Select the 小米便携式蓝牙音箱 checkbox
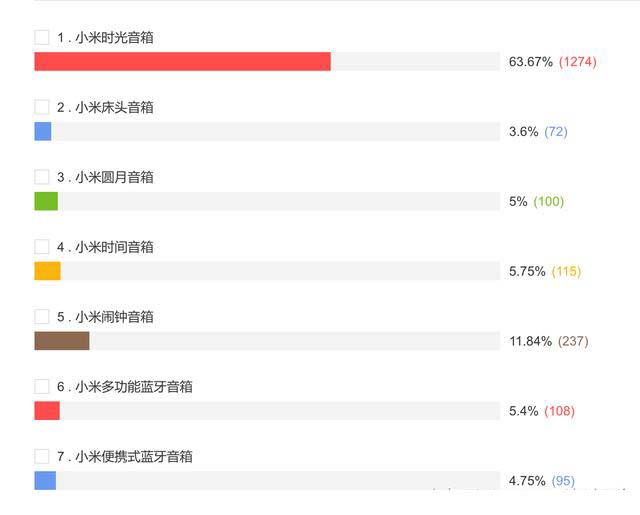640x515 pixels. pos(42,456)
